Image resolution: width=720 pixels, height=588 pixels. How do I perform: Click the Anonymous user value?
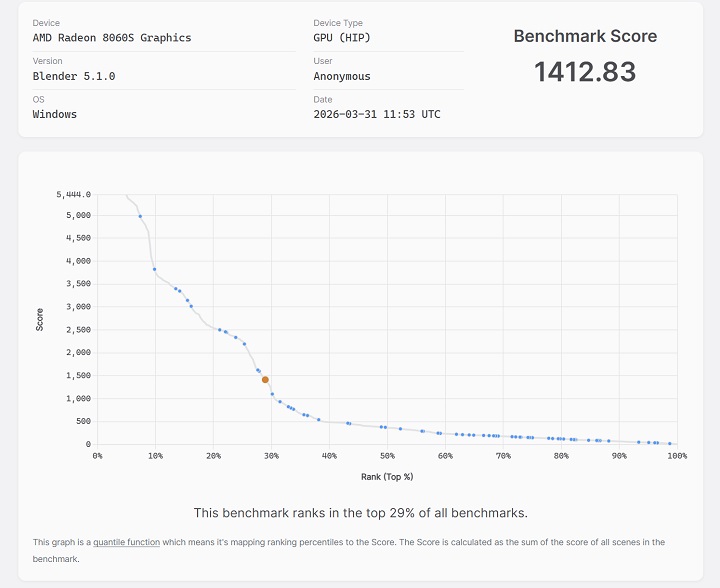(342, 76)
